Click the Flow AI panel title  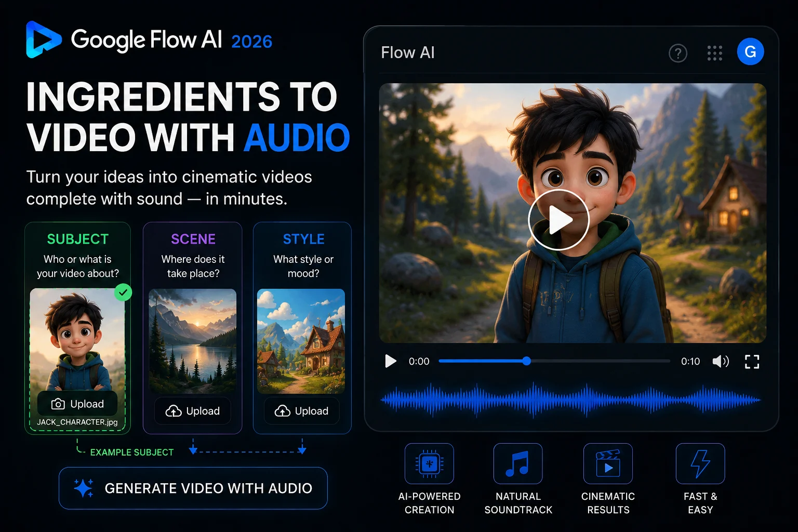408,52
